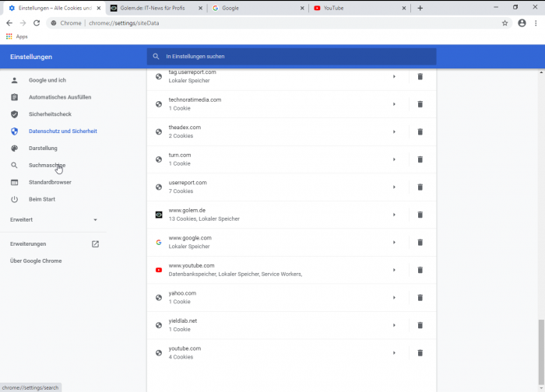545x392 pixels.
Task: Click the www.golem.de entry
Action: [291, 215]
